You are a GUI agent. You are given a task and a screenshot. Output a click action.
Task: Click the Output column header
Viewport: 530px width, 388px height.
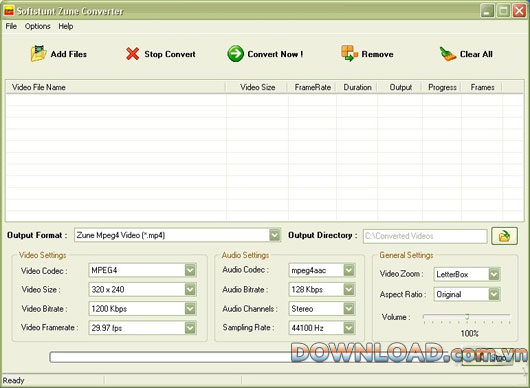400,87
